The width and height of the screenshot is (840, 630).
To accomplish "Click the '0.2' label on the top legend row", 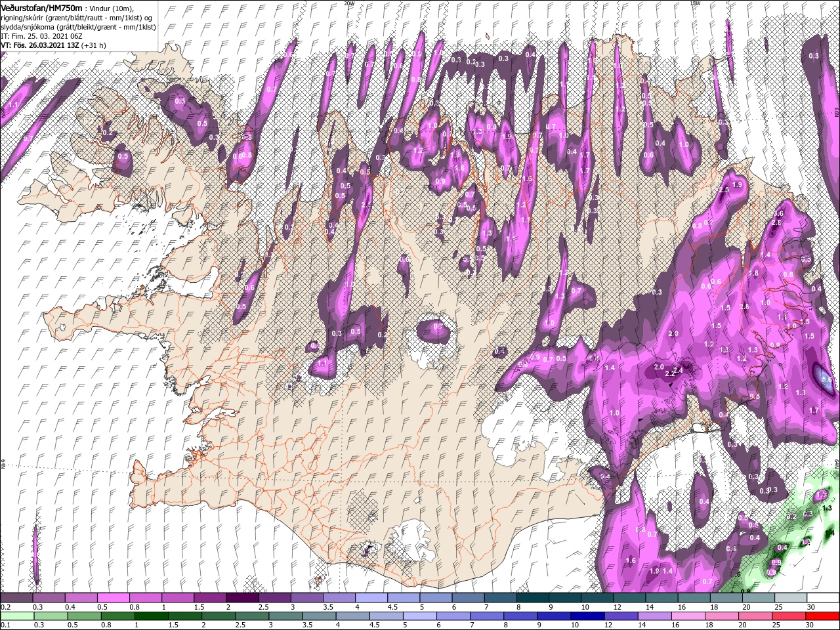I will [5, 607].
